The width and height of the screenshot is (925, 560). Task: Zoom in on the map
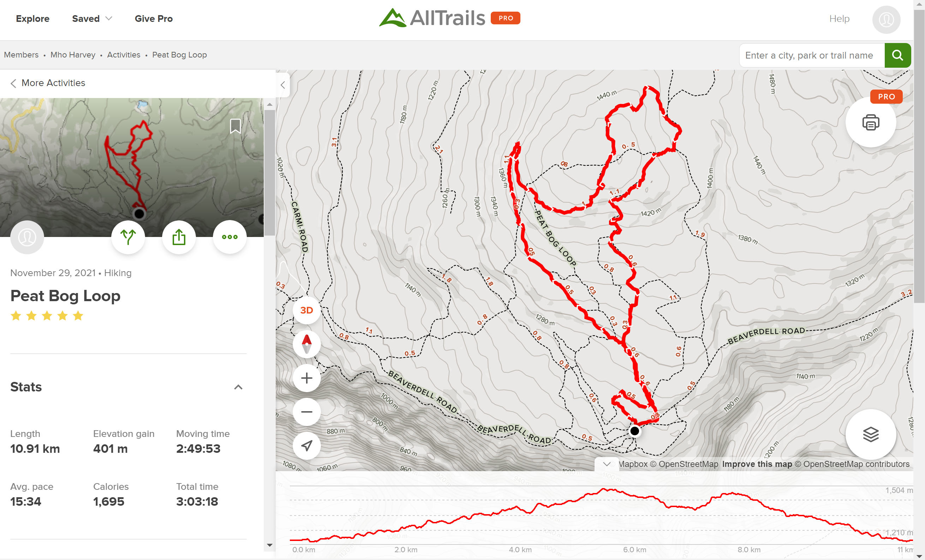[x=306, y=378]
